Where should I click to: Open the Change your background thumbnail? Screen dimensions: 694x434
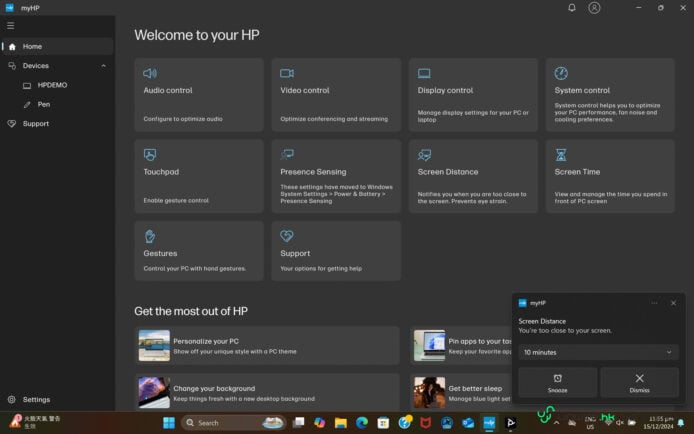154,392
